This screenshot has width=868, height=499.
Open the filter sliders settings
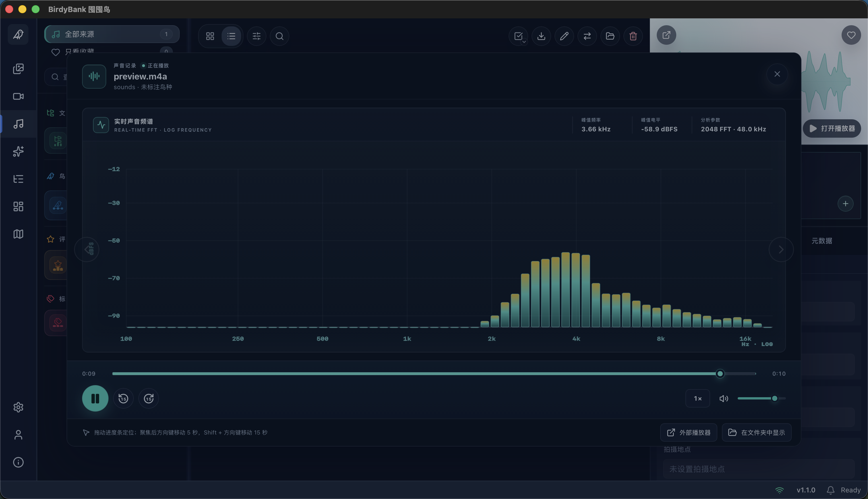[x=257, y=36]
